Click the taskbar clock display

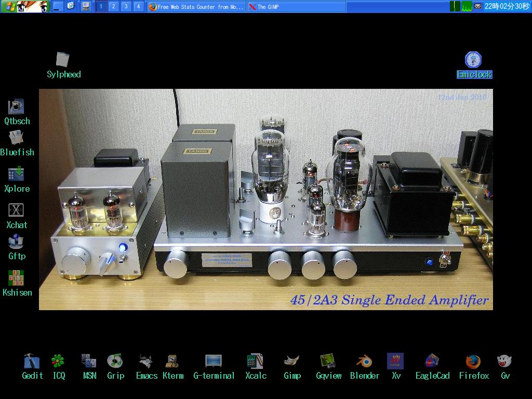(x=507, y=6)
